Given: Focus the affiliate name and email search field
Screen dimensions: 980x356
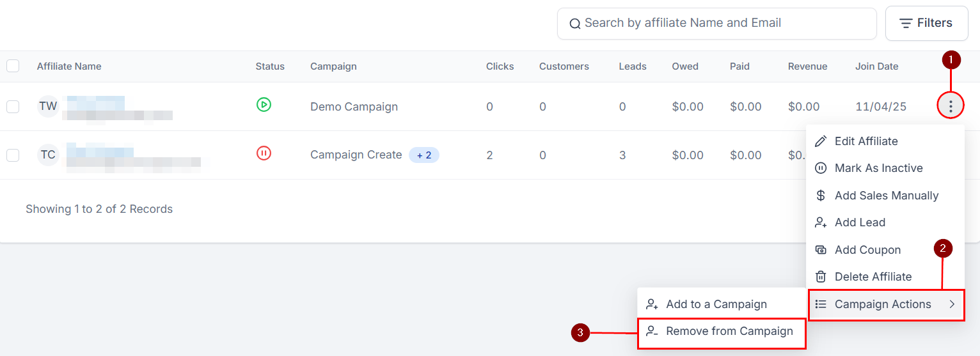Looking at the screenshot, I should coord(716,24).
